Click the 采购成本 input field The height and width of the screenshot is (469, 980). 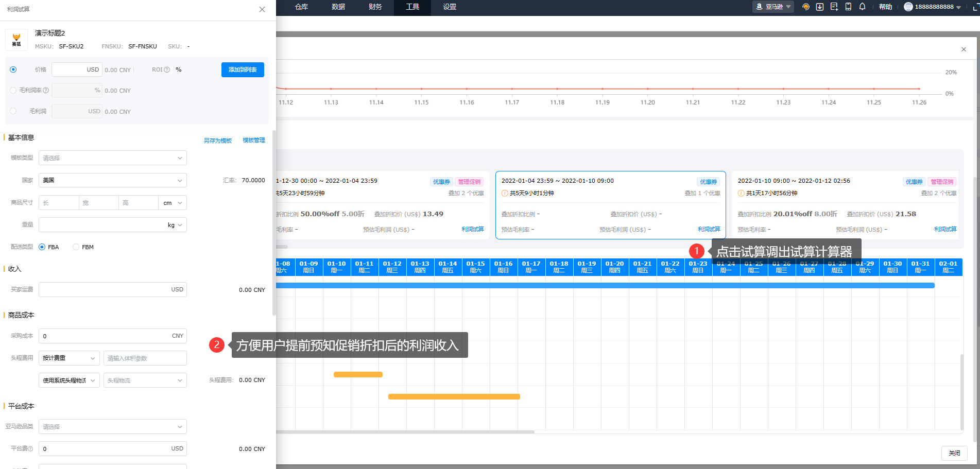(x=106, y=336)
